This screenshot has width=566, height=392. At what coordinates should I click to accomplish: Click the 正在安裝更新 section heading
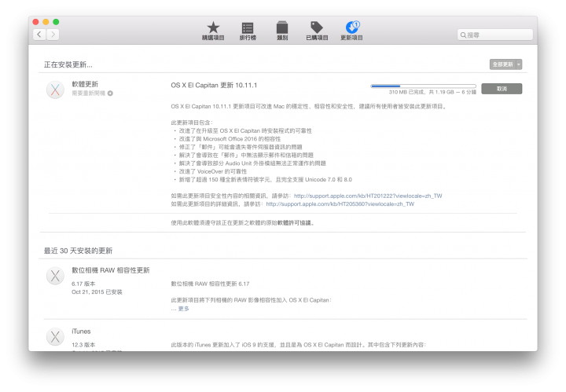[68, 65]
